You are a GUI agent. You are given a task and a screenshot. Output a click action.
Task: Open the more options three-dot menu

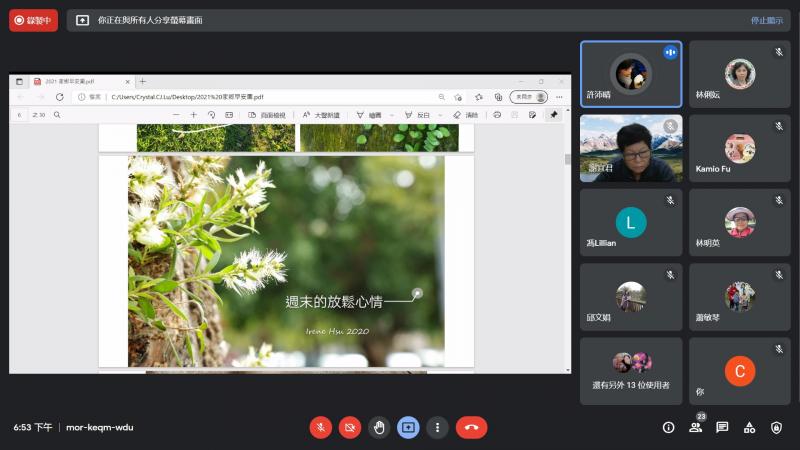(437, 427)
